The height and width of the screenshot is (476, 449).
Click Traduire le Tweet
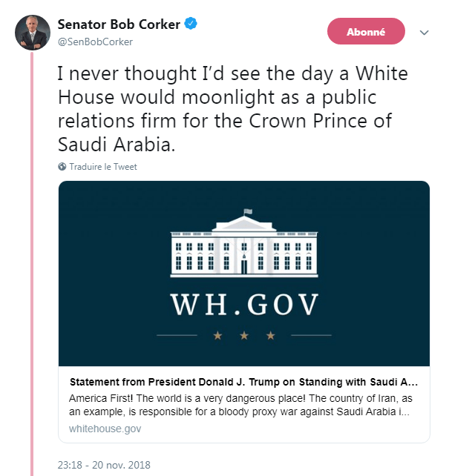(x=103, y=167)
